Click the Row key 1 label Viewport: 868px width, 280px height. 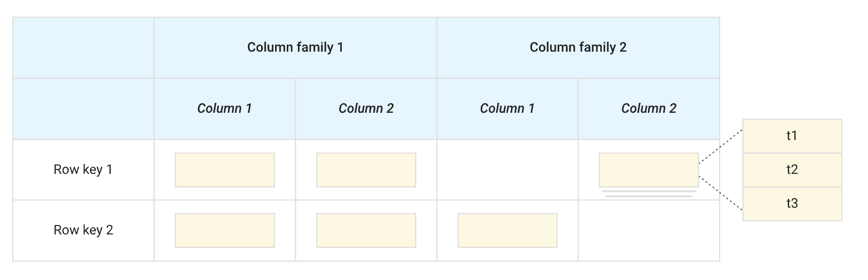click(83, 169)
